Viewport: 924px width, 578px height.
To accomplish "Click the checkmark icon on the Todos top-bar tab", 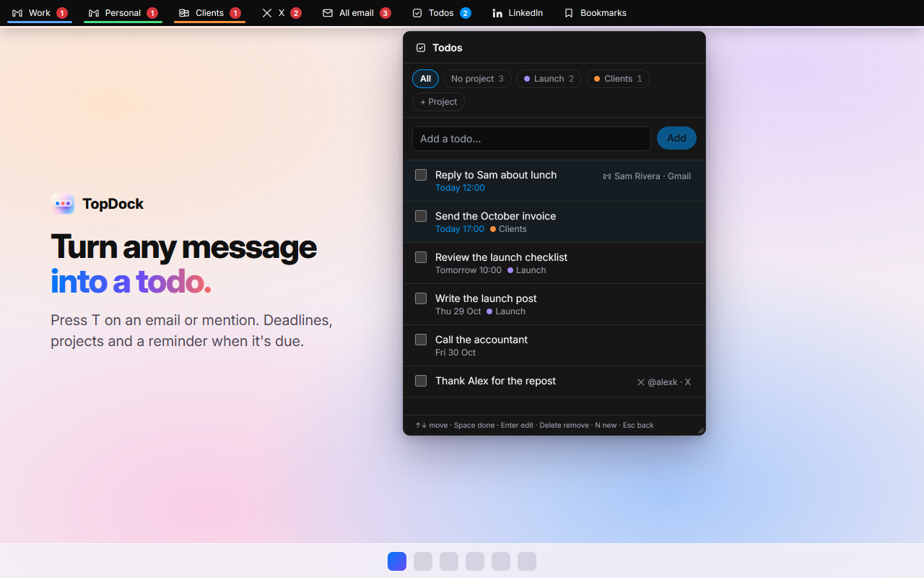I will click(x=417, y=13).
